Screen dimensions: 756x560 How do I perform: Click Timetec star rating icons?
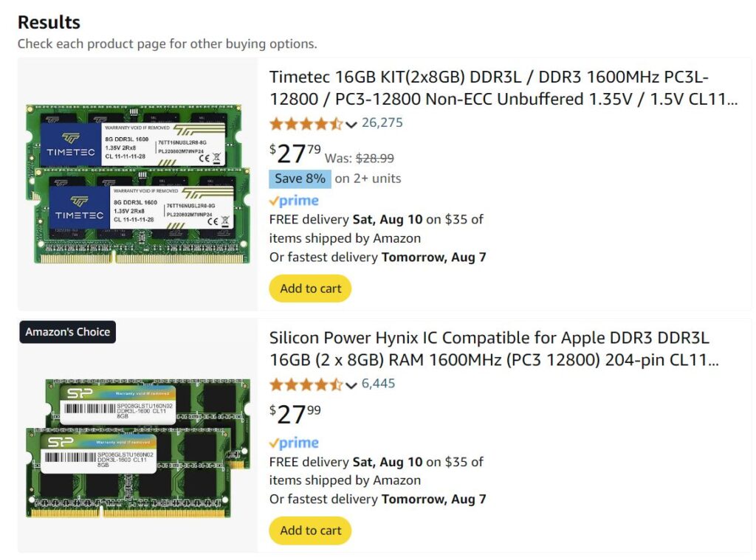click(x=306, y=123)
